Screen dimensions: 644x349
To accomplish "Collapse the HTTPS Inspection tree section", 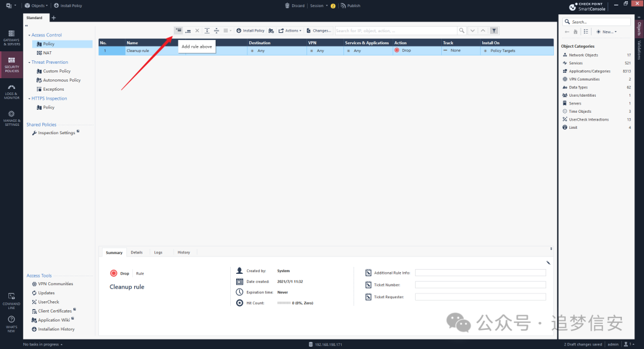I will tap(29, 98).
